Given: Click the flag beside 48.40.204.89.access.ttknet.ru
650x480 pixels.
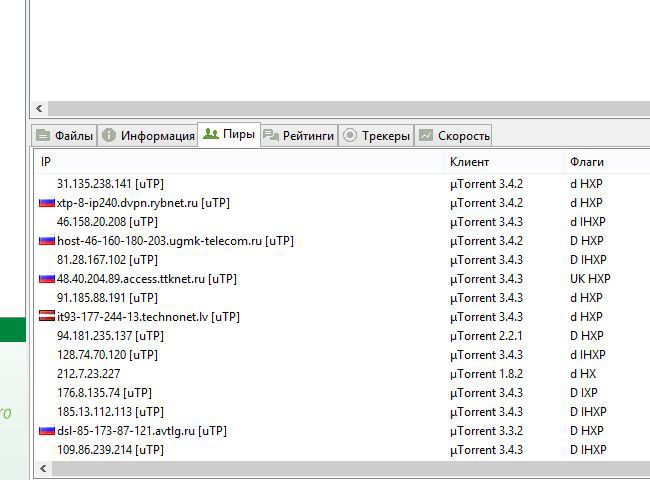Looking at the screenshot, I should [x=47, y=279].
